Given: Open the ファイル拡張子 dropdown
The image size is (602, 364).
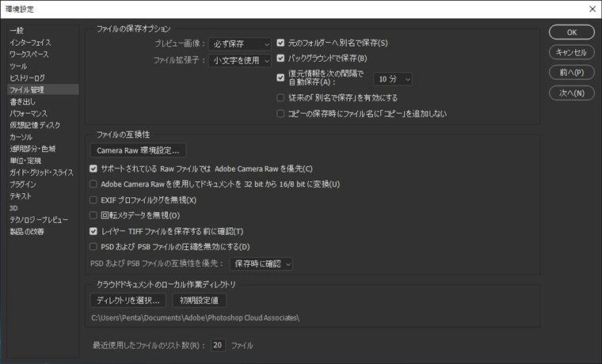Looking at the screenshot, I should click(240, 61).
